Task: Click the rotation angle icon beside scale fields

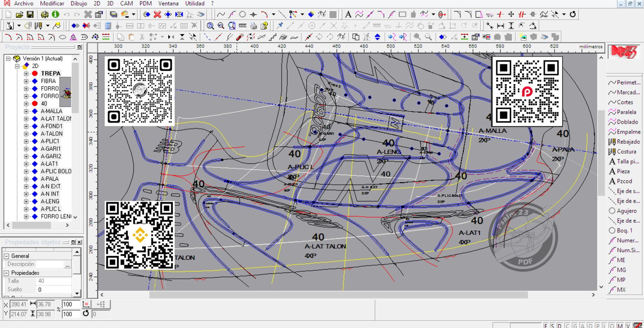Action: (x=85, y=314)
